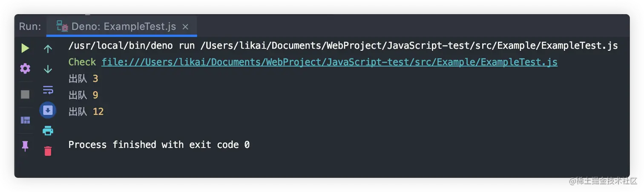Click the /usr/local/bin/deno run command line

[x=343, y=46]
